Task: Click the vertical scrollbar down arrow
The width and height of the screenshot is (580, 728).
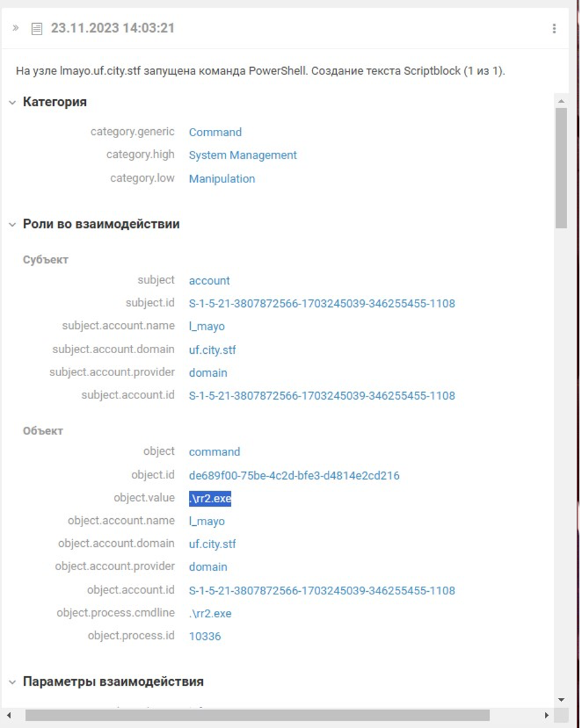Action: click(x=561, y=700)
